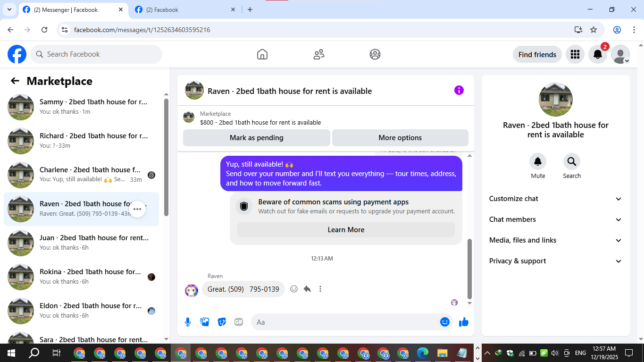Record a voice clip with microphone icon
This screenshot has width=644, height=362.
188,322
